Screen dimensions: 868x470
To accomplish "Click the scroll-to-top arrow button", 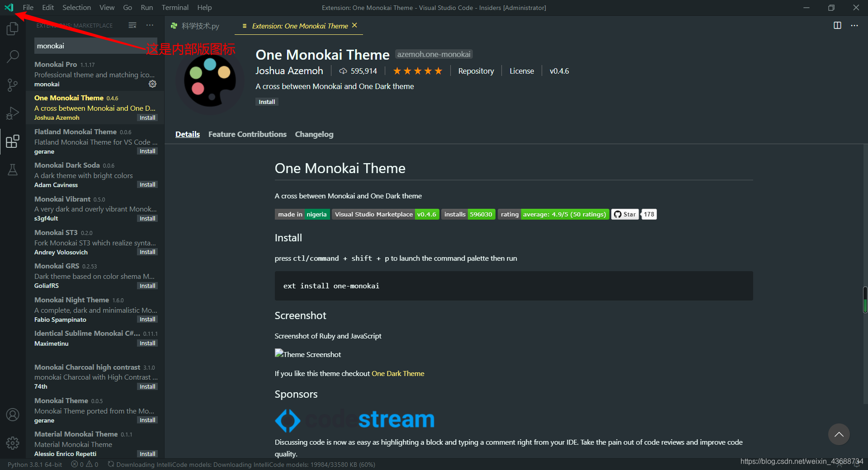I will click(x=839, y=434).
